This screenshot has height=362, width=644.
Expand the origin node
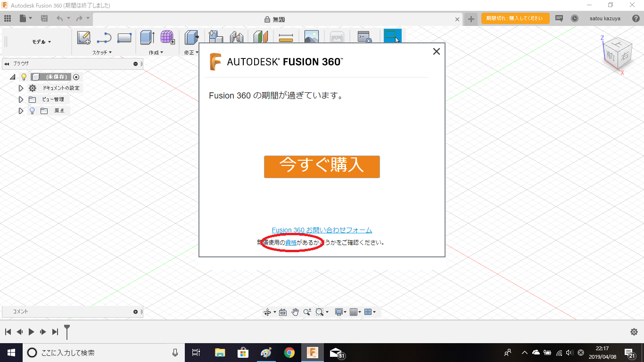click(x=21, y=111)
